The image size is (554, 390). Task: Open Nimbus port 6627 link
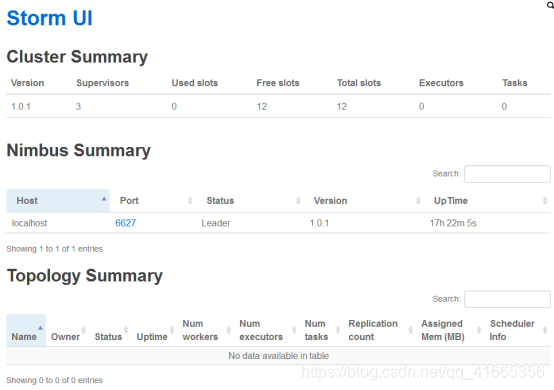click(125, 223)
